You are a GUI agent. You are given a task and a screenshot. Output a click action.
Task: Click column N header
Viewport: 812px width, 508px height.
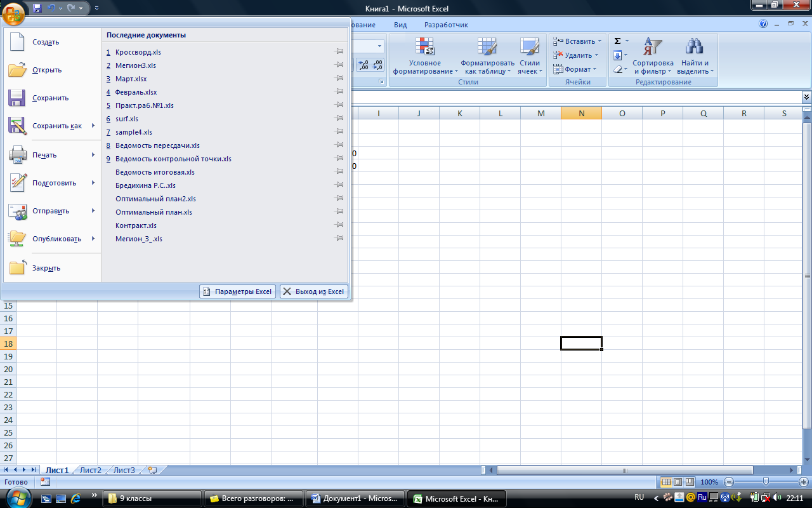pos(581,113)
